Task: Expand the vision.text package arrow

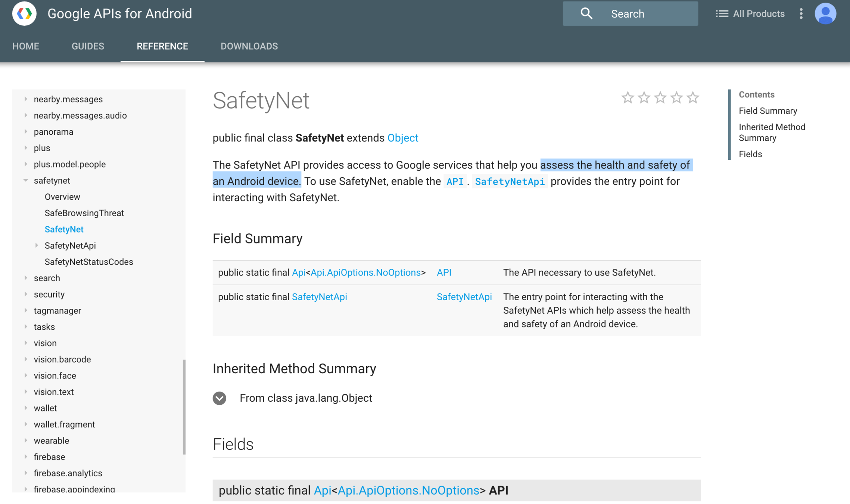Action: (26, 392)
